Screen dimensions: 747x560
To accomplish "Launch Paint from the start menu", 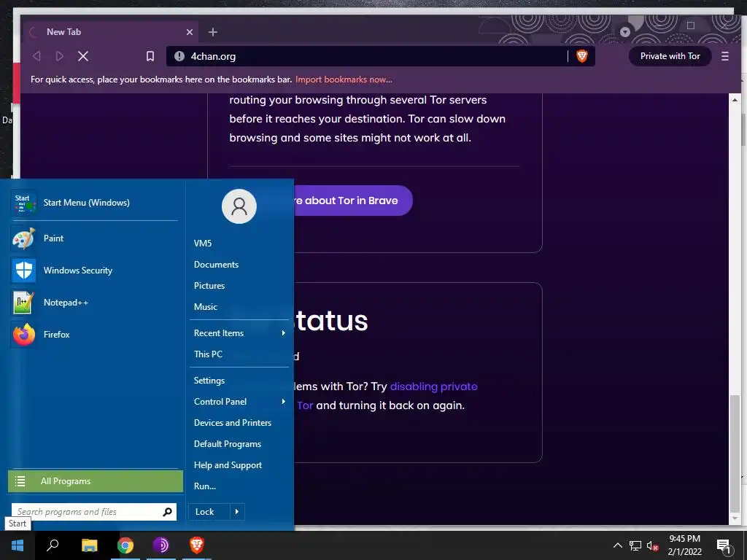I will [95, 238].
